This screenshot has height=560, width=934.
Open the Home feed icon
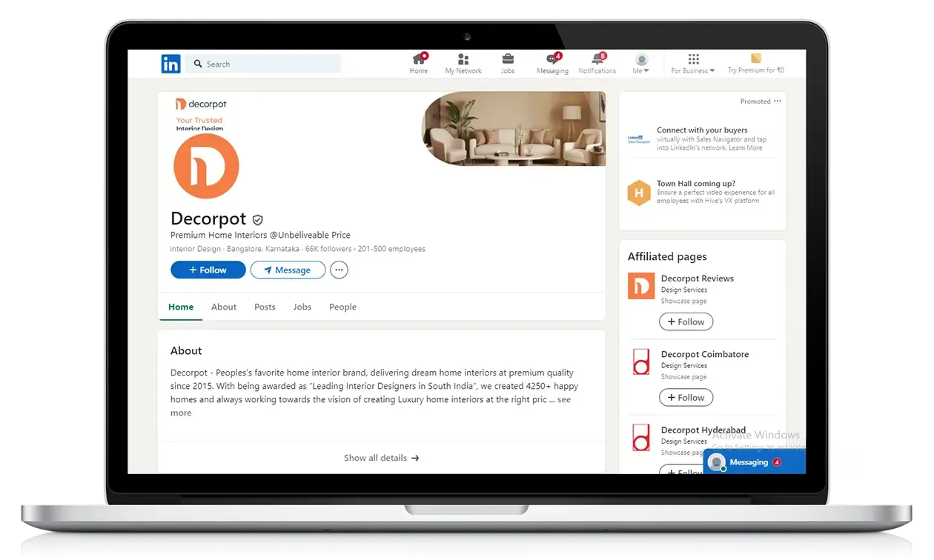(419, 60)
